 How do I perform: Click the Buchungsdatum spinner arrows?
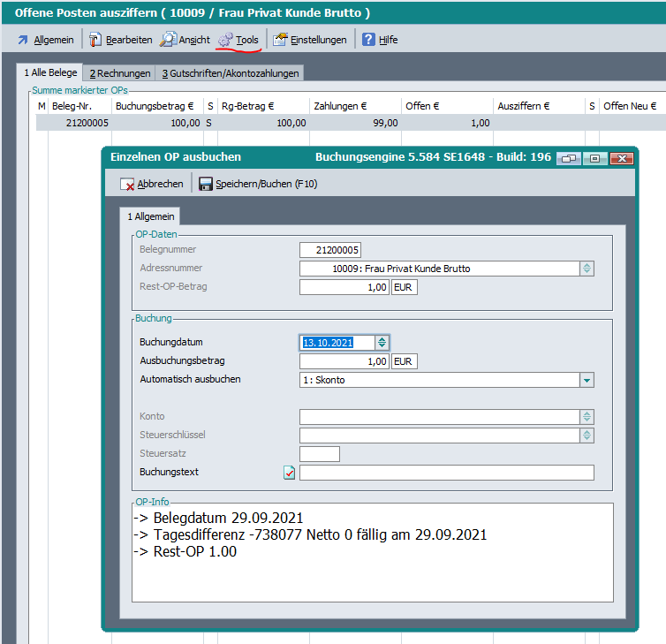(x=382, y=343)
